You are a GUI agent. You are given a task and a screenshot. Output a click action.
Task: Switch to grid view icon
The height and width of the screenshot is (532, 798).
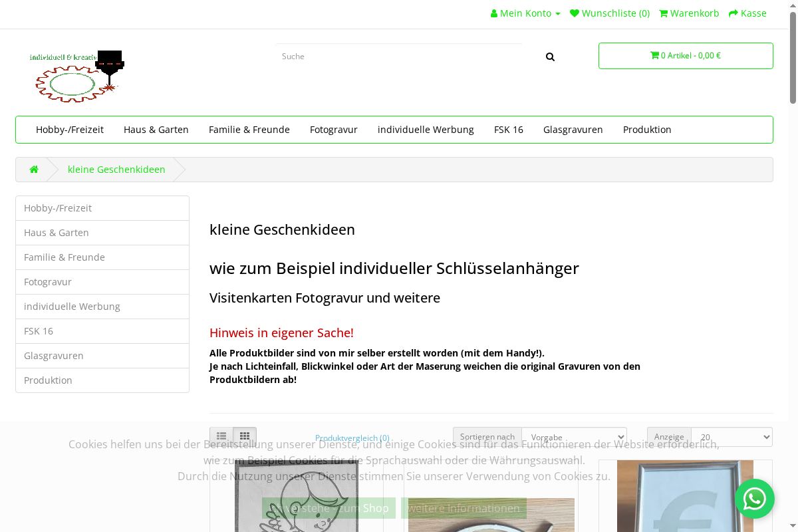(245, 436)
